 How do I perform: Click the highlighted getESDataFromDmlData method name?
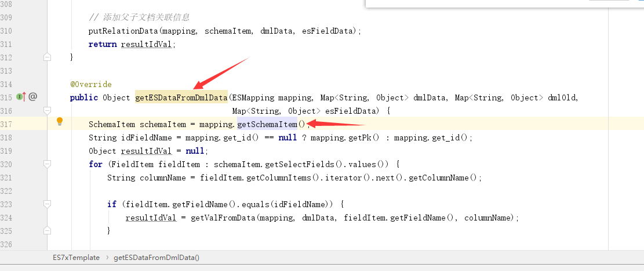[x=181, y=97]
